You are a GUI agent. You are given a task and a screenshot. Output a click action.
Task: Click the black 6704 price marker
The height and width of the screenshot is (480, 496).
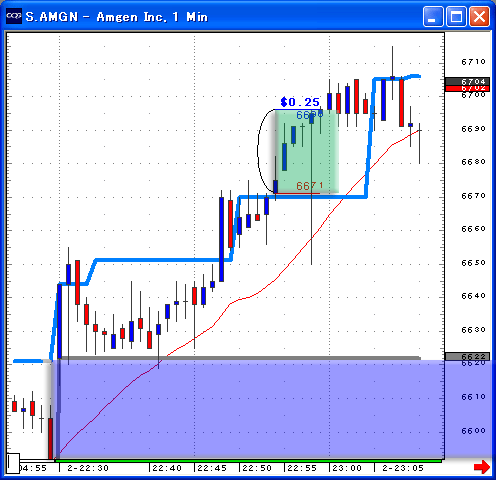coord(467,81)
